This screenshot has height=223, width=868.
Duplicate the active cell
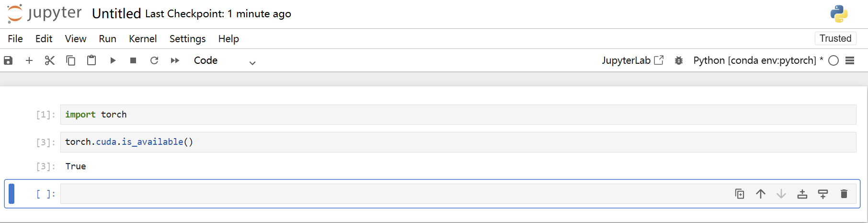740,194
